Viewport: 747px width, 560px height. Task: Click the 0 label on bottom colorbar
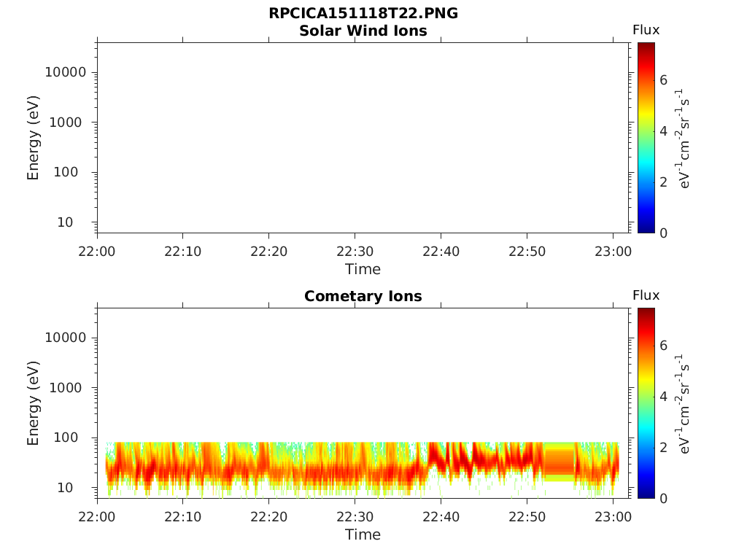(x=664, y=498)
